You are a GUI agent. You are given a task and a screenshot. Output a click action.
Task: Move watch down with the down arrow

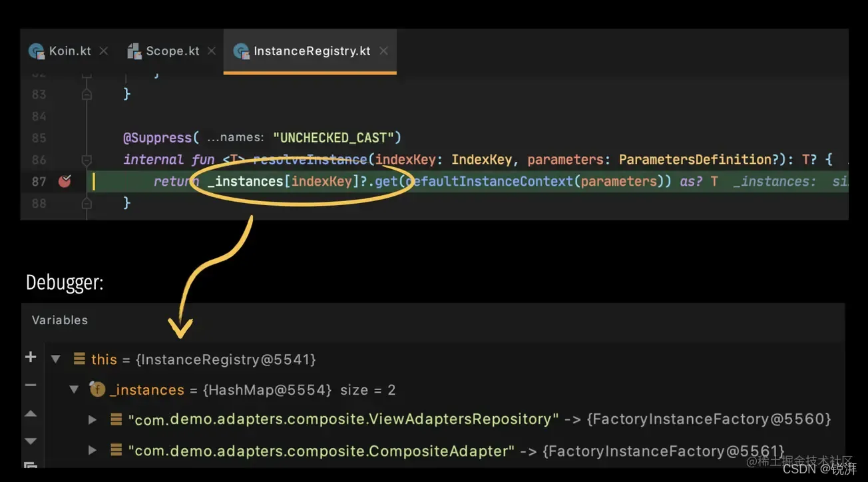pyautogui.click(x=31, y=441)
